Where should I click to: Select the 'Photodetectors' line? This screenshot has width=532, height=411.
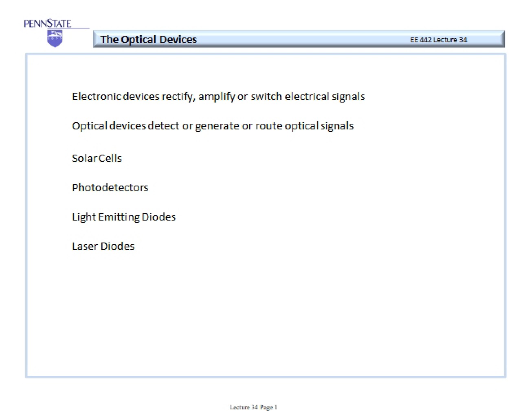point(110,188)
